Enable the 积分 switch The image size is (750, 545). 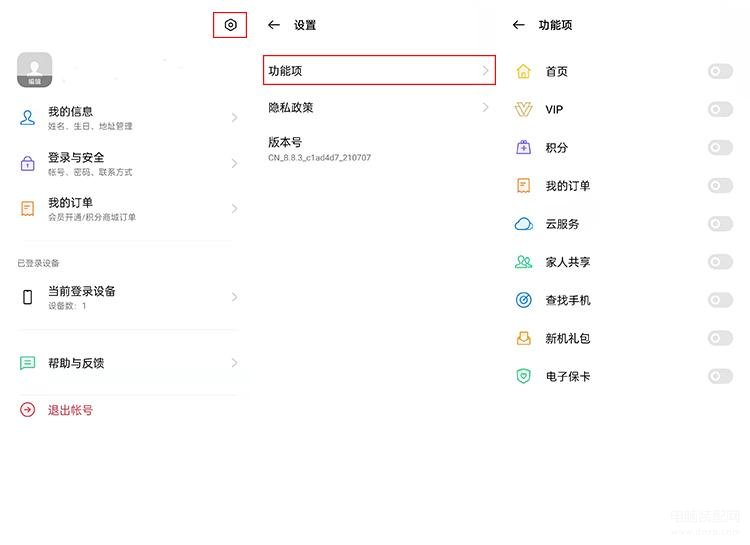pyautogui.click(x=720, y=147)
